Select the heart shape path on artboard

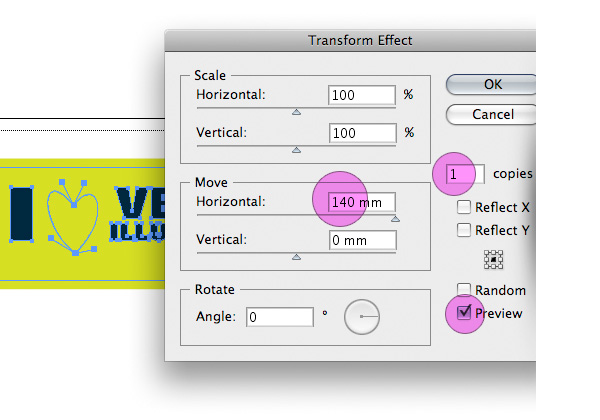pyautogui.click(x=72, y=216)
